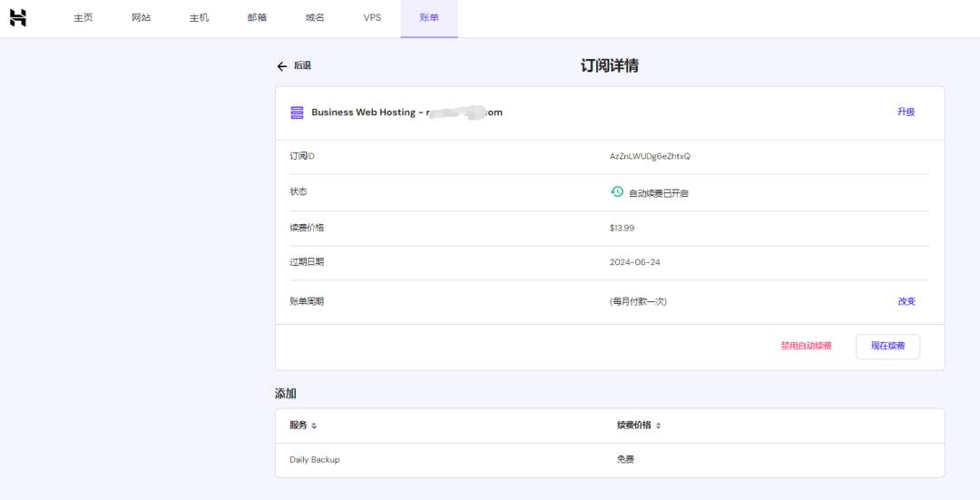Switch to the 网站 tab

tap(141, 18)
